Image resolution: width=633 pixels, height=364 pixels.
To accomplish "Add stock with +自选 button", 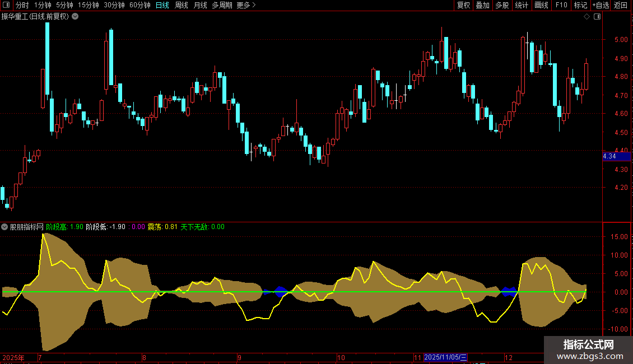I will click(601, 5).
